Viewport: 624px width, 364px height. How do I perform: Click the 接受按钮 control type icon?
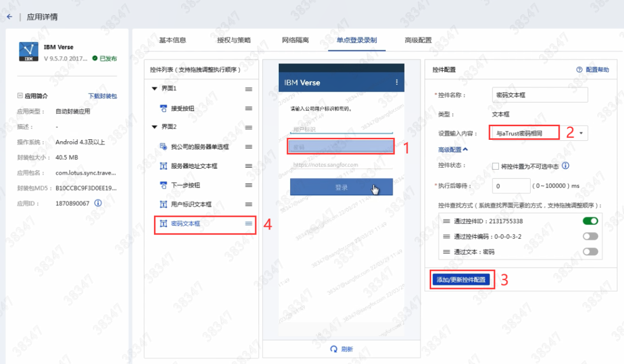tap(163, 108)
